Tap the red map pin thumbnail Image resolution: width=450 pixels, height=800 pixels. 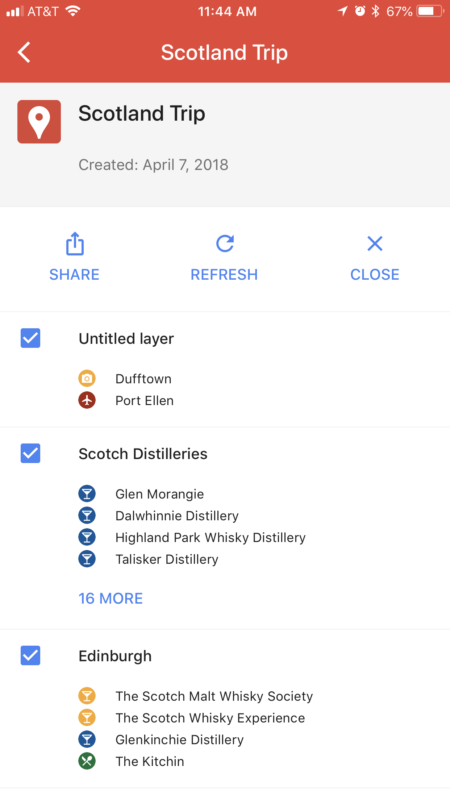[x=39, y=121]
